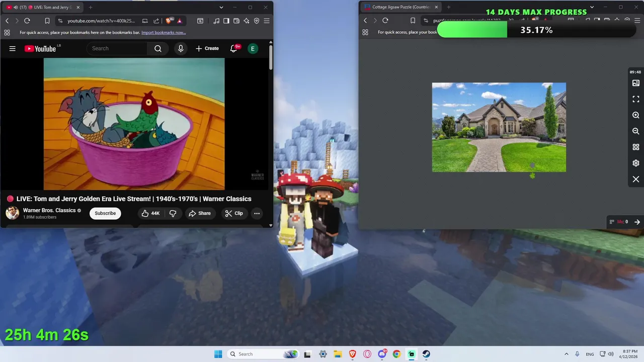Screen dimensions: 644x362
Task: View site information for youtube.com
Action: tap(60, 21)
